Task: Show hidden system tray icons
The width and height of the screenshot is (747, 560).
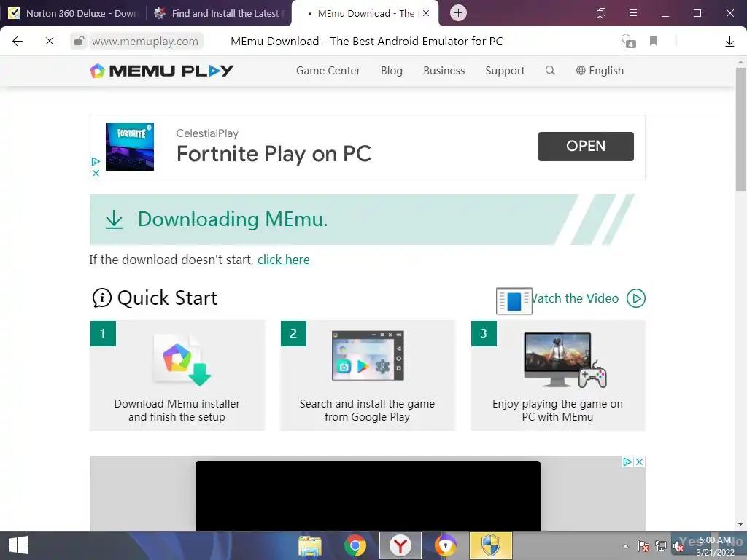Action: click(x=625, y=546)
